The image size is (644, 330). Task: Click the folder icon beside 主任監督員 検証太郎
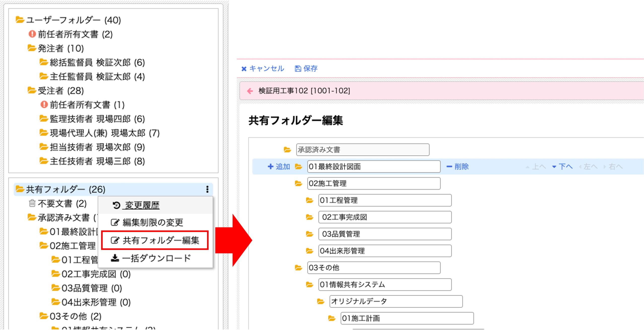pos(44,76)
